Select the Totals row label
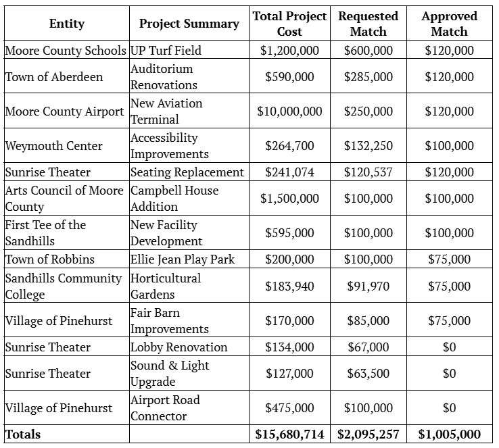Screen dimensions: 499x448 [x=23, y=434]
